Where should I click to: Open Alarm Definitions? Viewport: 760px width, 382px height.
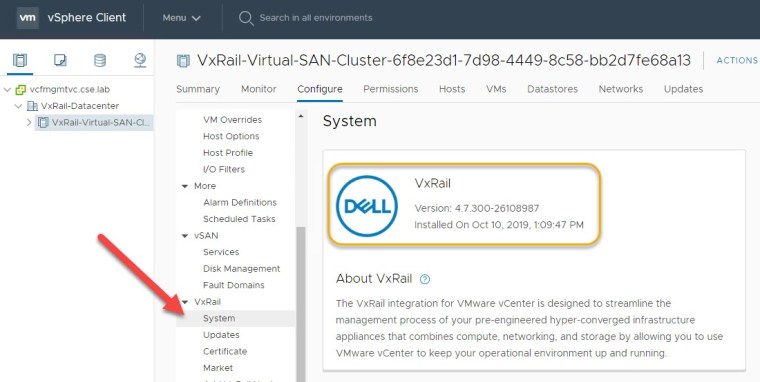click(240, 203)
